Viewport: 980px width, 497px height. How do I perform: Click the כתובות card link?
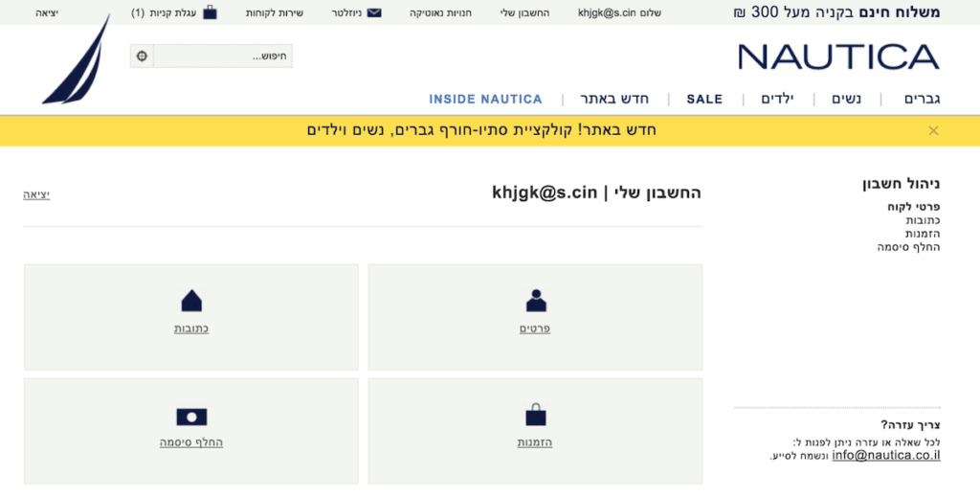191,328
